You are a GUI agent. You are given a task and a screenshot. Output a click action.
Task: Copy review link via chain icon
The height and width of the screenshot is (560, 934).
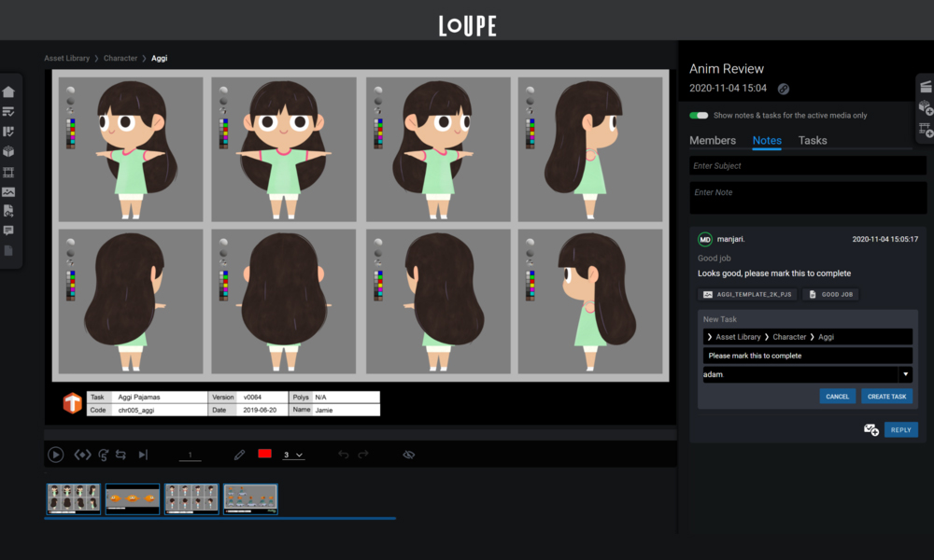pos(784,89)
